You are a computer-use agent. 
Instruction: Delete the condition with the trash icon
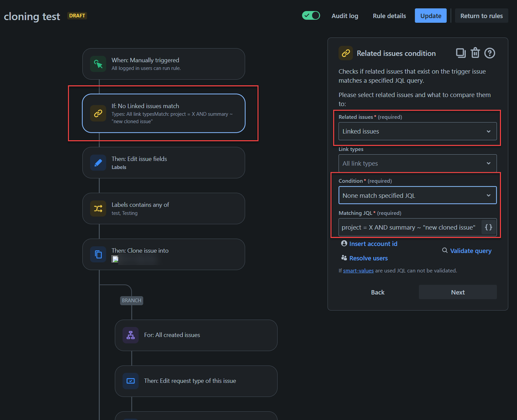coord(475,53)
